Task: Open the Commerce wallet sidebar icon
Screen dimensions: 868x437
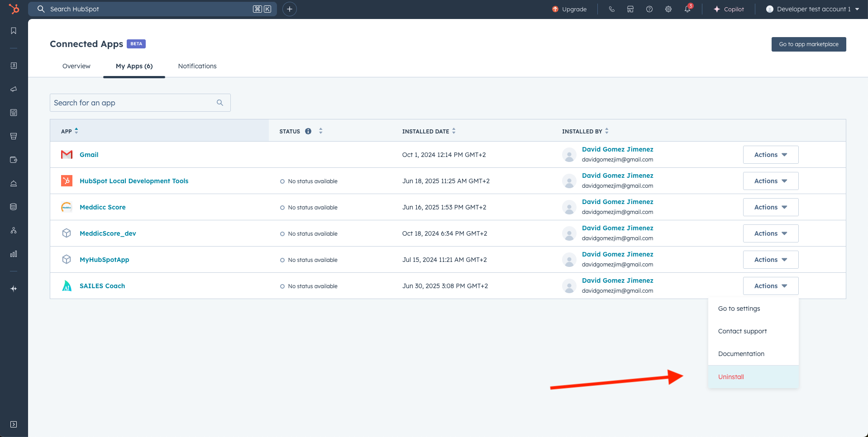Action: pyautogui.click(x=14, y=160)
